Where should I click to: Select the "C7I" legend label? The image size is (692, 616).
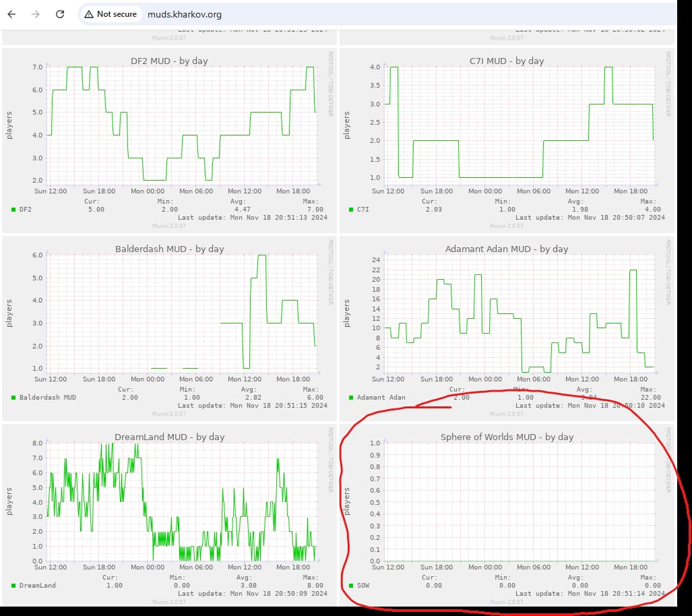coord(363,210)
